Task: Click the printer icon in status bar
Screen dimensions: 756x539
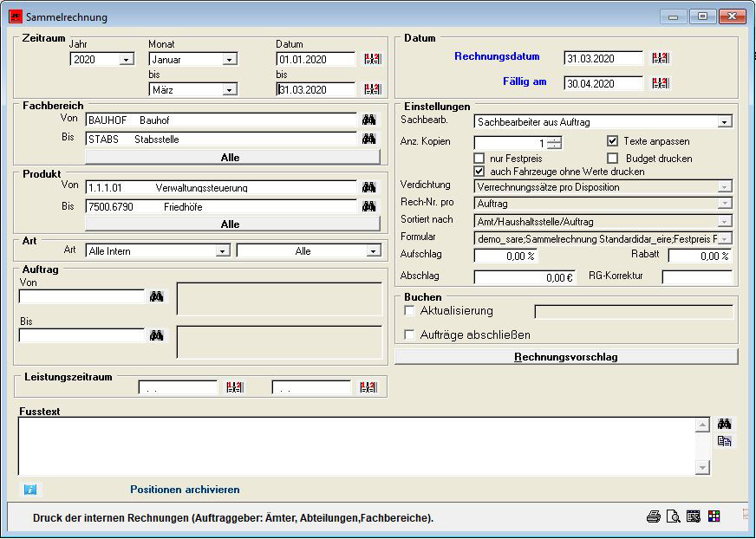Action: coord(653,516)
